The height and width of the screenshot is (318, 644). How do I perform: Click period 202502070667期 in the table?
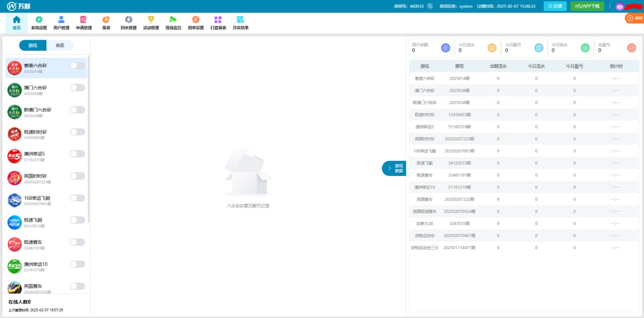point(459,236)
